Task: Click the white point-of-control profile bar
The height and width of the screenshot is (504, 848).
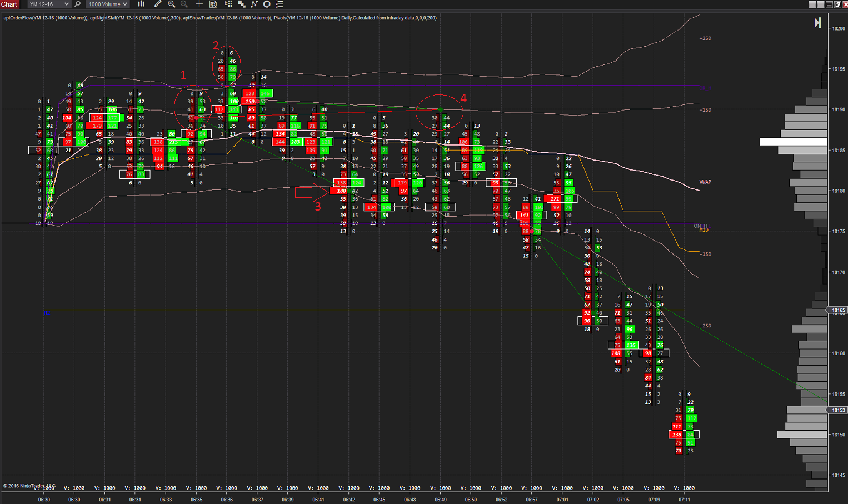Action: pyautogui.click(x=794, y=142)
